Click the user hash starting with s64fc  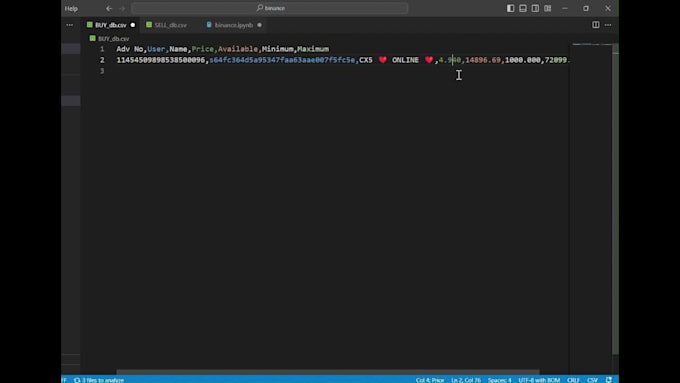[282, 60]
